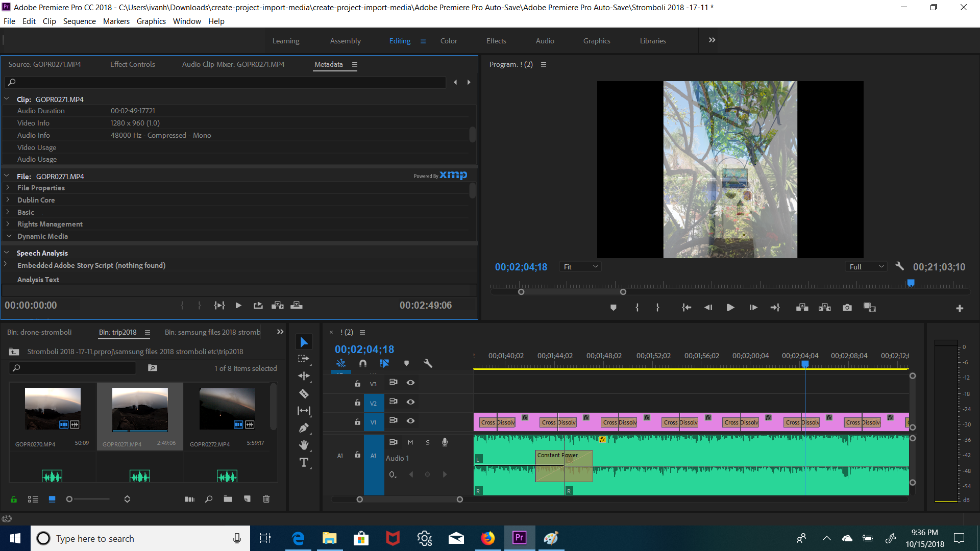
Task: Mute Audio 1 track with M button
Action: tap(410, 442)
